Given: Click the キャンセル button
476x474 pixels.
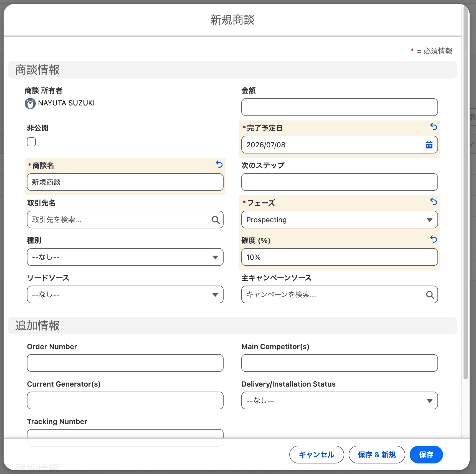Looking at the screenshot, I should pyautogui.click(x=317, y=455).
